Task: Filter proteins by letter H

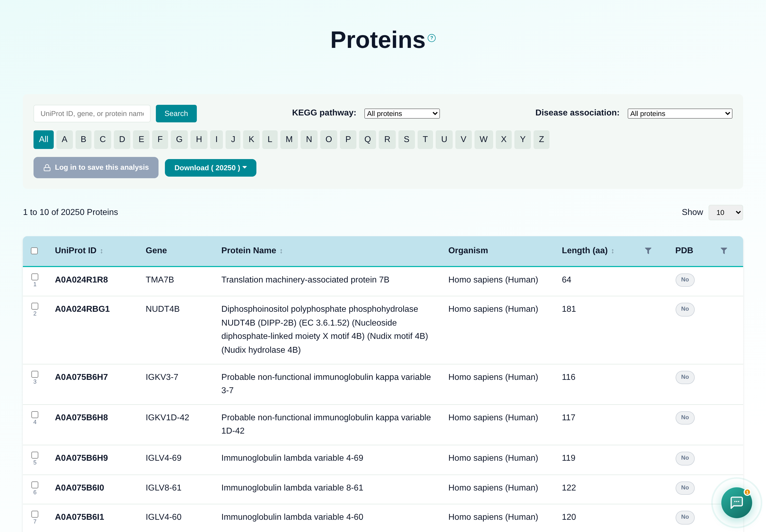Action: click(x=199, y=139)
